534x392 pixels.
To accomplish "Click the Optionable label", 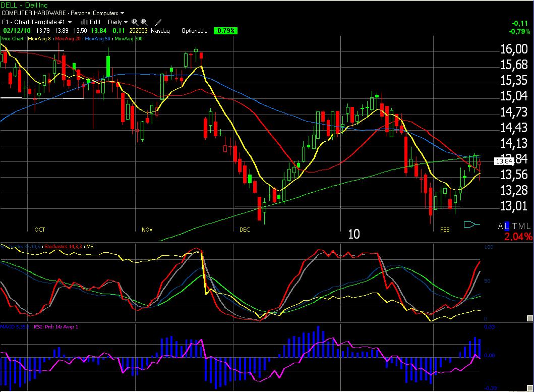I will click(195, 31).
